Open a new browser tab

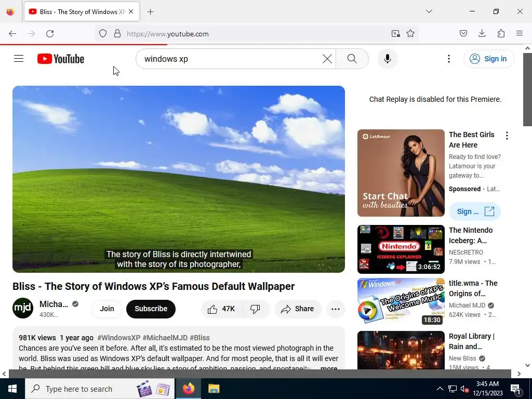[150, 12]
